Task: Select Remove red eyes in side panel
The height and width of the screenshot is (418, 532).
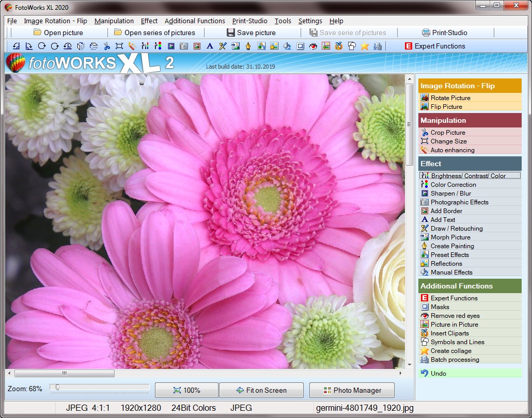Action: (470, 316)
